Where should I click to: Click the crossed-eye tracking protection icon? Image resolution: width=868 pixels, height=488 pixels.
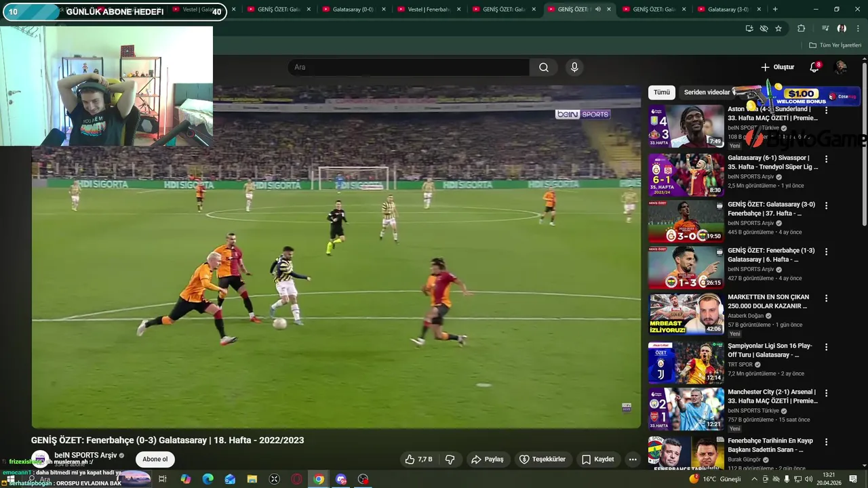click(764, 28)
